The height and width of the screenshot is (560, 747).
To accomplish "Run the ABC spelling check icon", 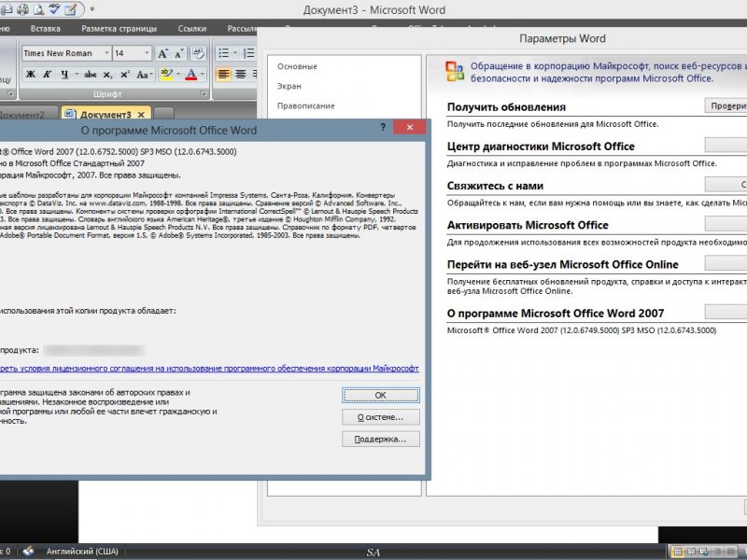I will [55, 8].
